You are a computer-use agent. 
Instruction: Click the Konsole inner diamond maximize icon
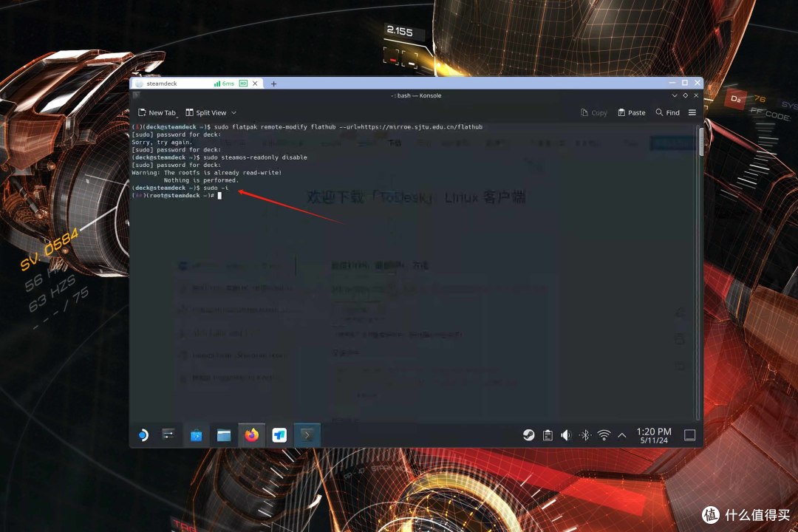click(x=686, y=95)
